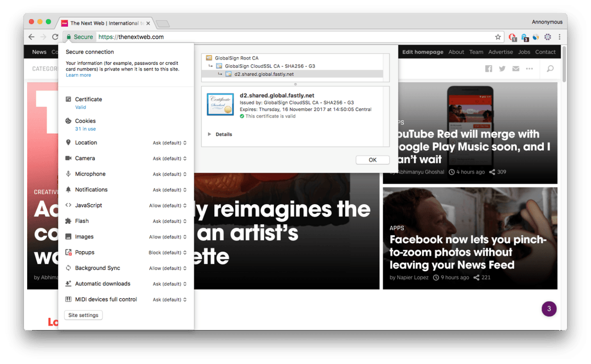Click the certificate image in the dialog
The image size is (591, 364).
pyautogui.click(x=220, y=104)
